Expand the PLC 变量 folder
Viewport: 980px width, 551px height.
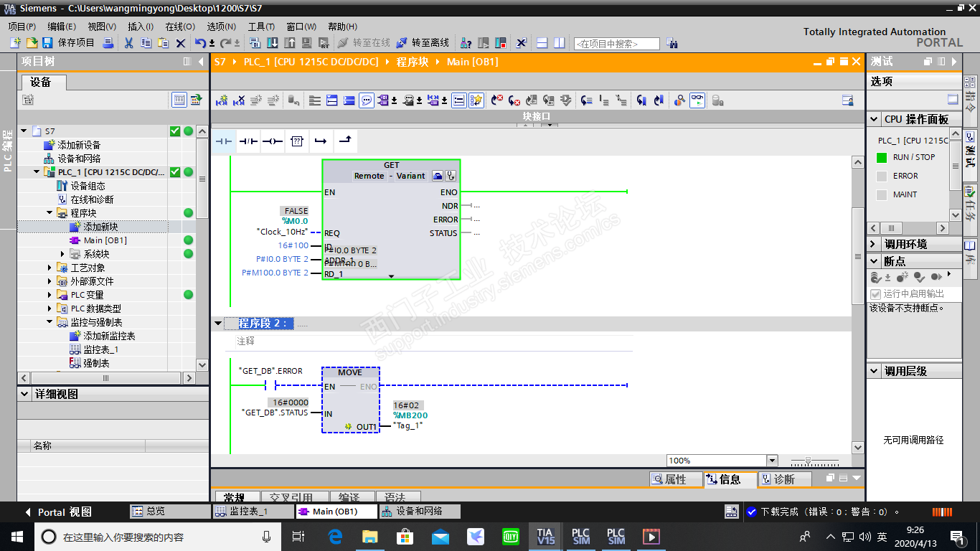point(50,295)
